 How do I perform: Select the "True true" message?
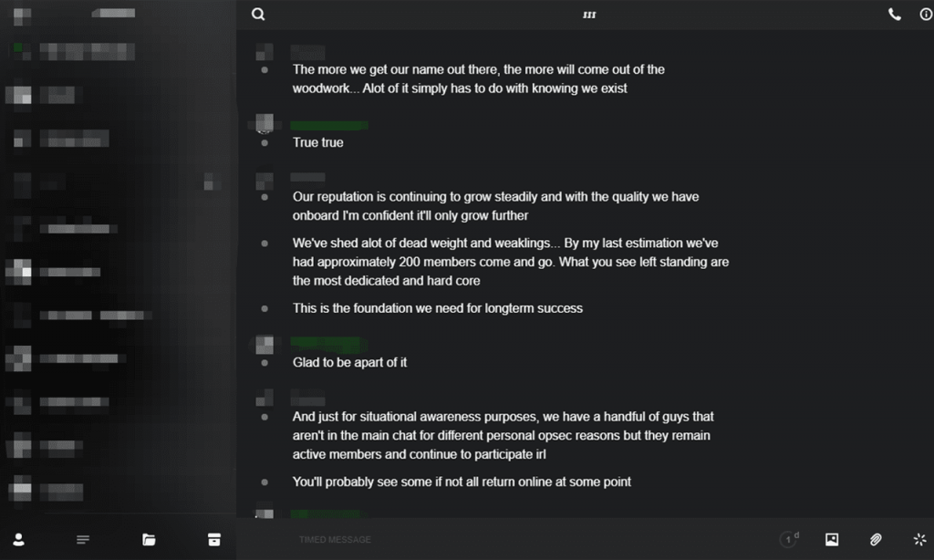[317, 143]
